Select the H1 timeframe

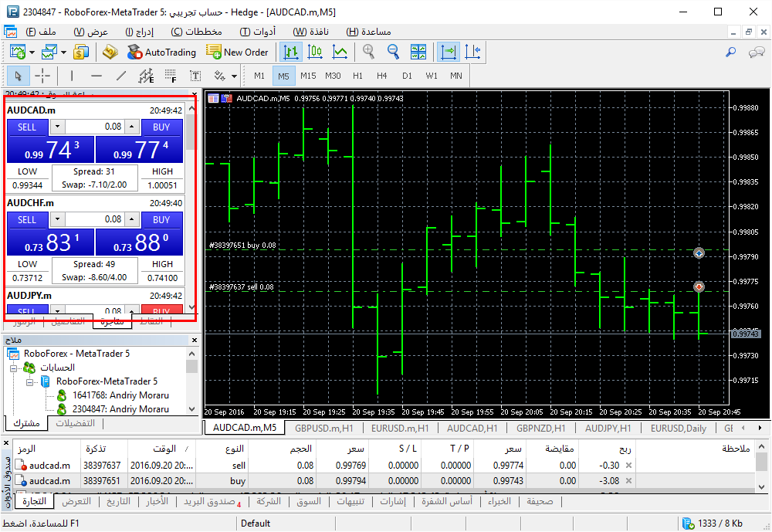point(357,76)
